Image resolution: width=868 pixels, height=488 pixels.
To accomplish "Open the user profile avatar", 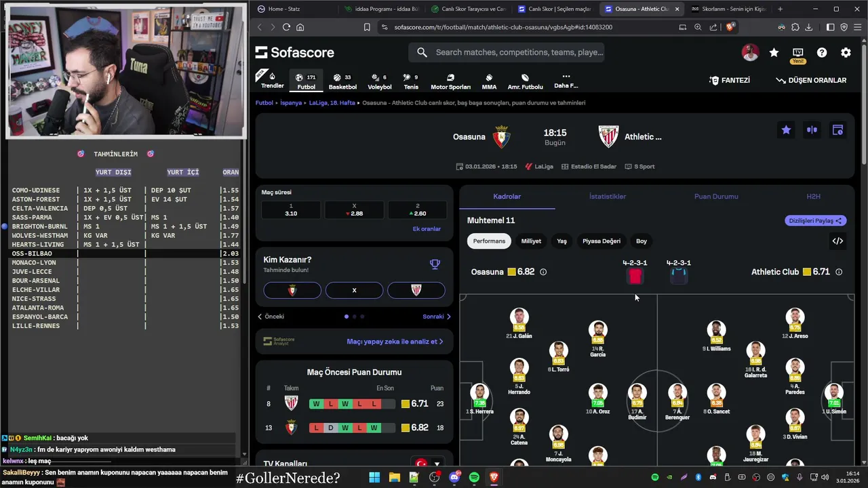I will 750,52.
